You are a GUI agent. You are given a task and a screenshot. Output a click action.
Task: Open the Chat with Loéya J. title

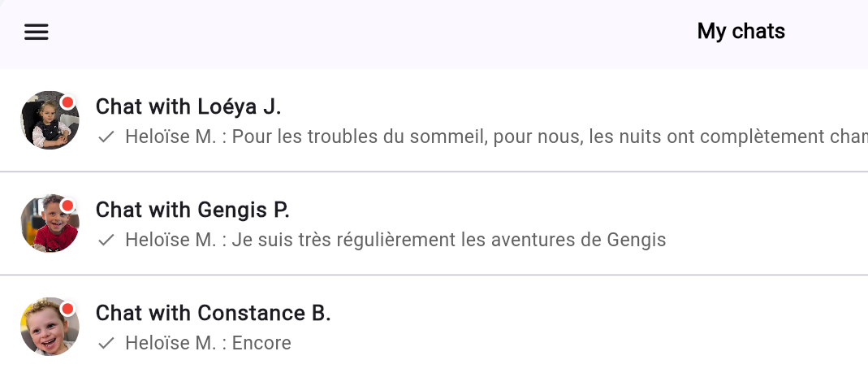tap(188, 106)
